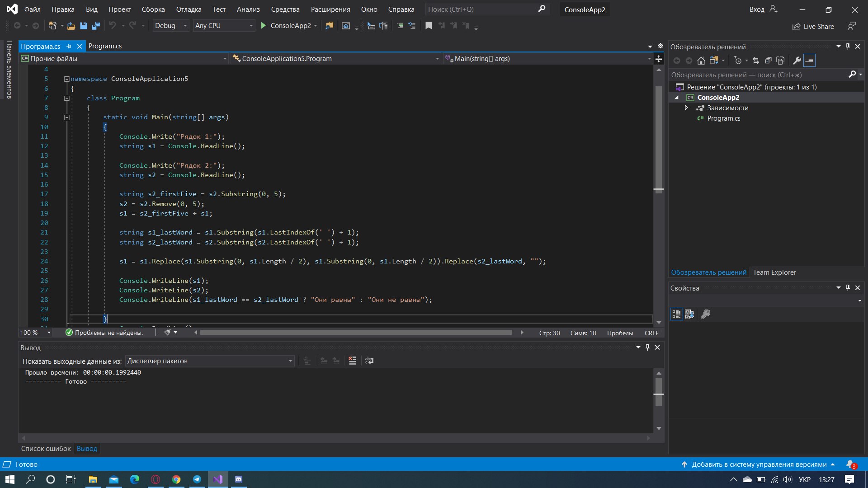This screenshot has height=488, width=868.
Task: Select Program.cs in Solution Explorer tree
Action: click(723, 118)
